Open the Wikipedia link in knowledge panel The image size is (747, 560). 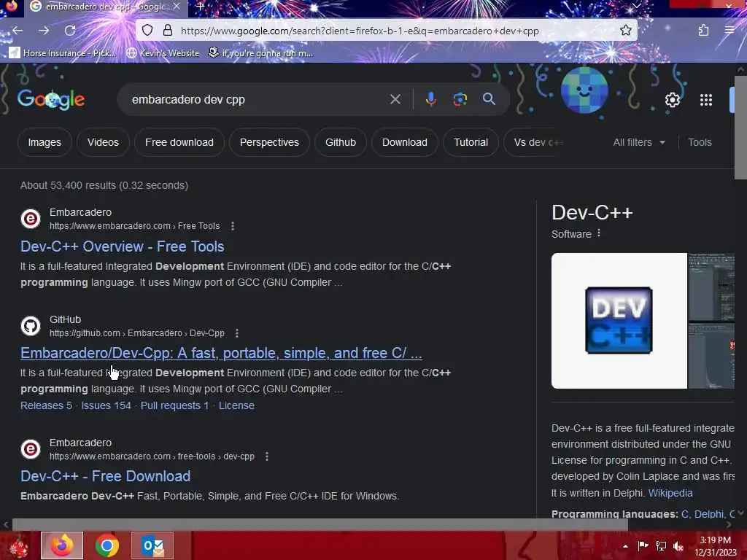pyautogui.click(x=670, y=493)
